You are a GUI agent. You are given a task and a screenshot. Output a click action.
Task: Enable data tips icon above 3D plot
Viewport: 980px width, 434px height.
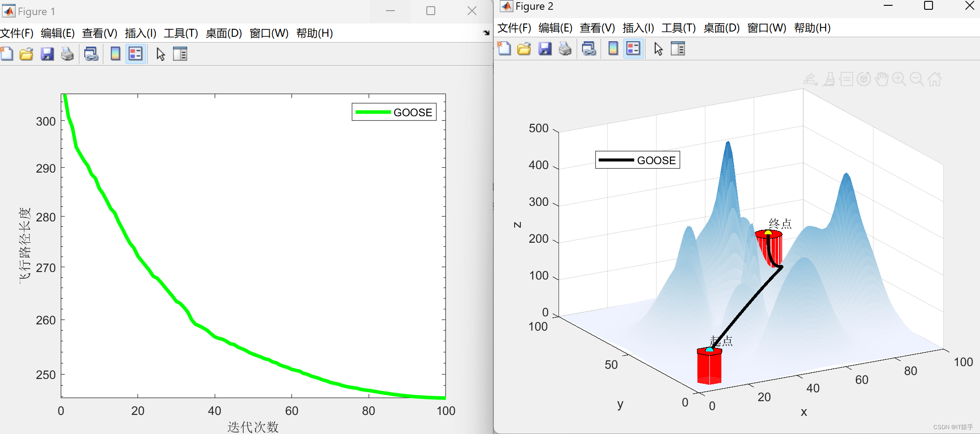pyautogui.click(x=846, y=79)
